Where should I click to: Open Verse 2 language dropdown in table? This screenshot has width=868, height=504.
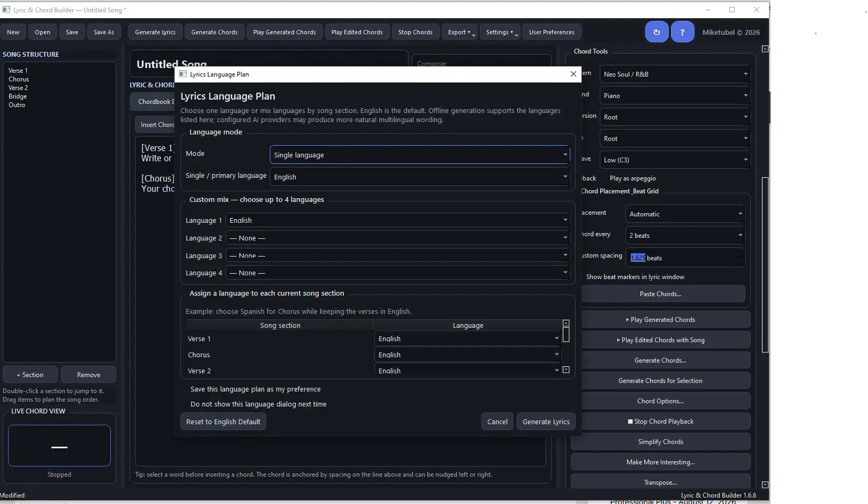[467, 371]
